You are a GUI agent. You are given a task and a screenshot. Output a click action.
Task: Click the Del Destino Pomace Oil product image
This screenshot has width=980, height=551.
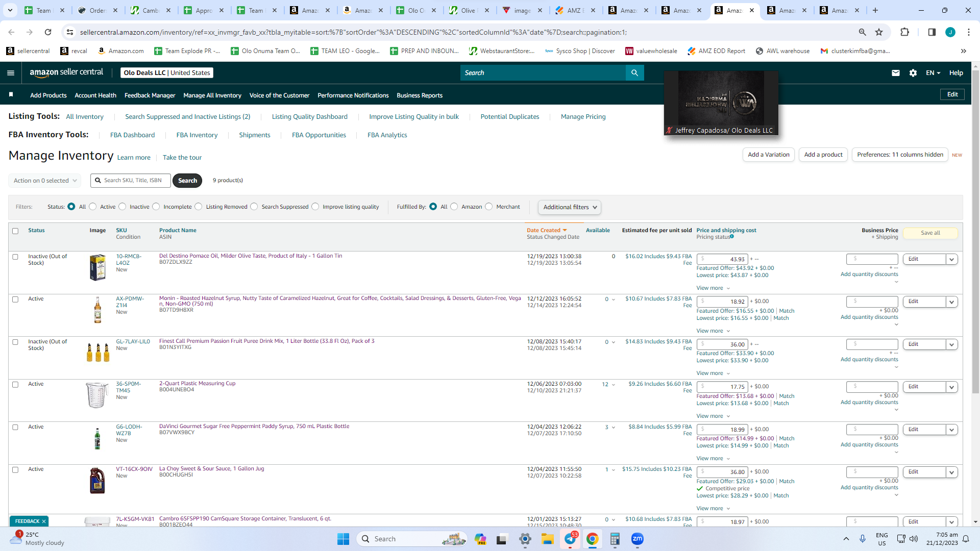coord(97,267)
